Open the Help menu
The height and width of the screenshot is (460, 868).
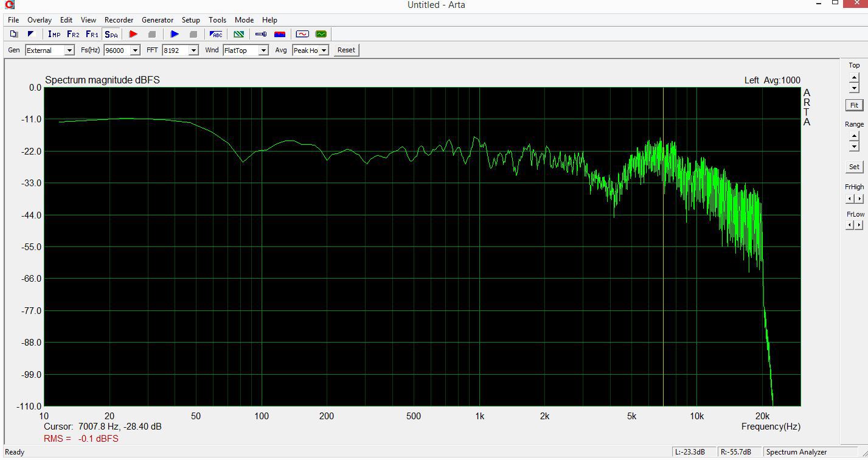click(269, 20)
